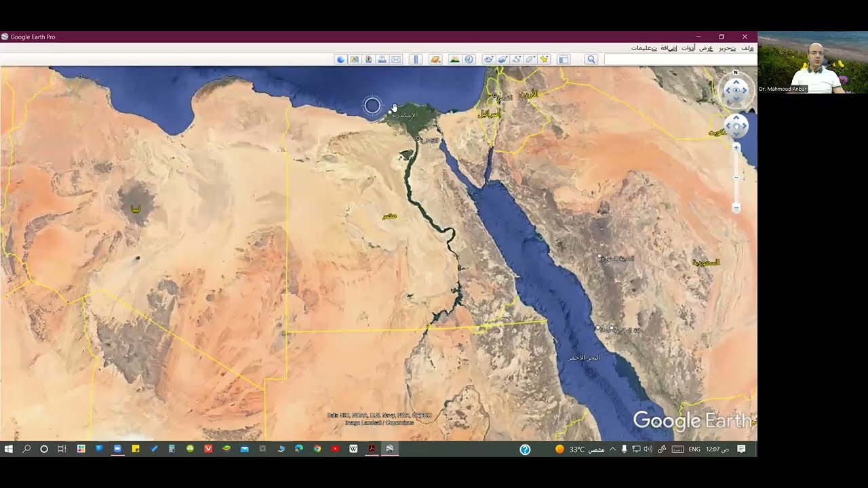Click the ليبيا country label on map

[x=136, y=209]
